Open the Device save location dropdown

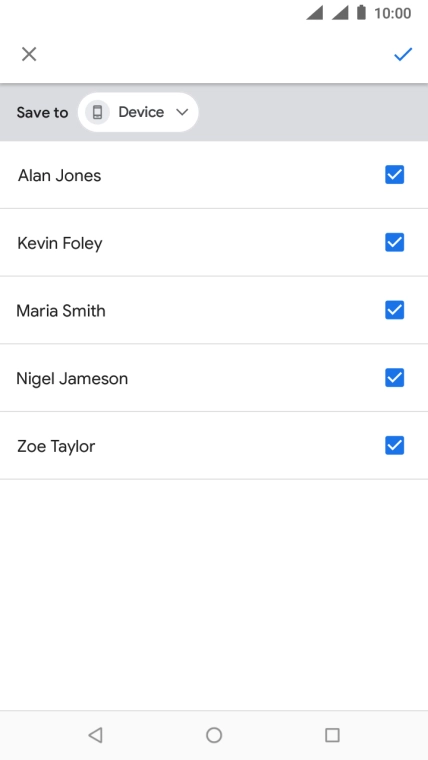point(138,112)
